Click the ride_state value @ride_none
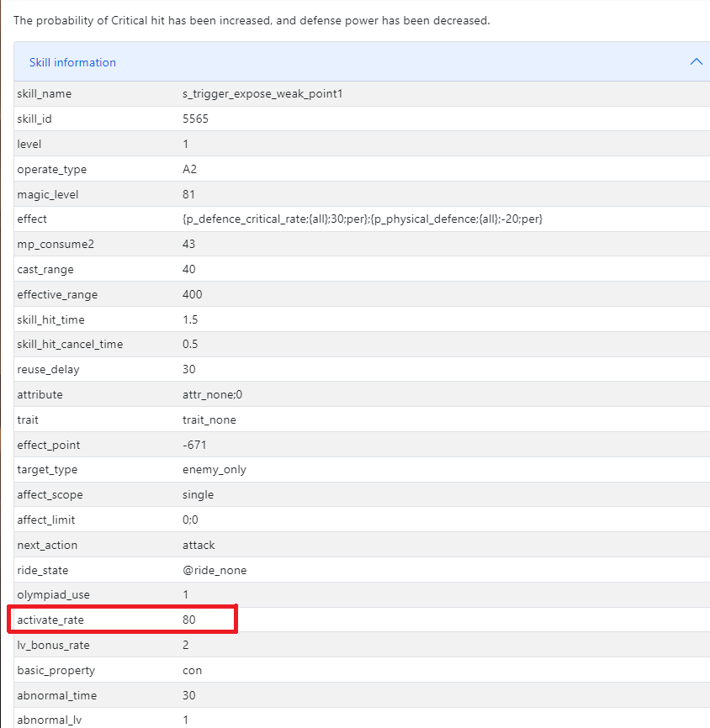Viewport: 710px width, 728px height. click(215, 570)
